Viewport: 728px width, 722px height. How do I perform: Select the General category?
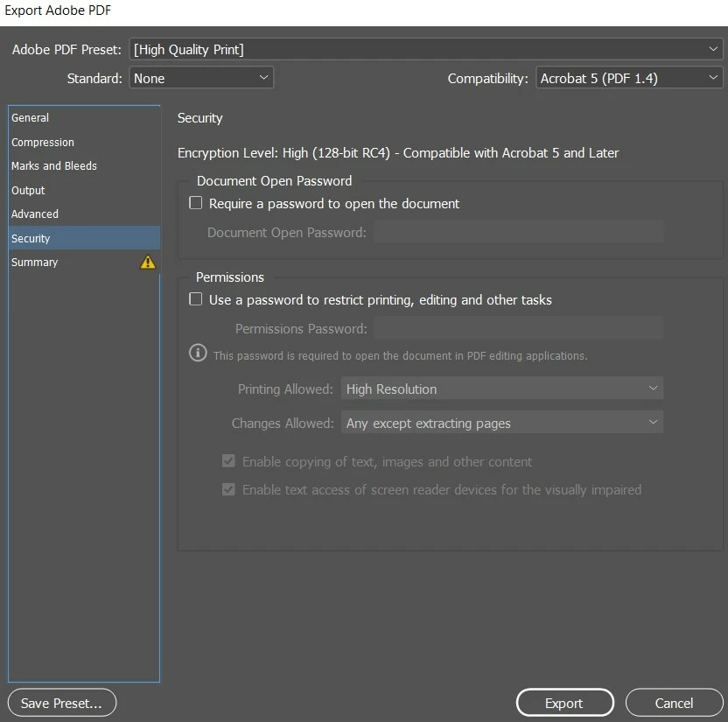click(84, 118)
